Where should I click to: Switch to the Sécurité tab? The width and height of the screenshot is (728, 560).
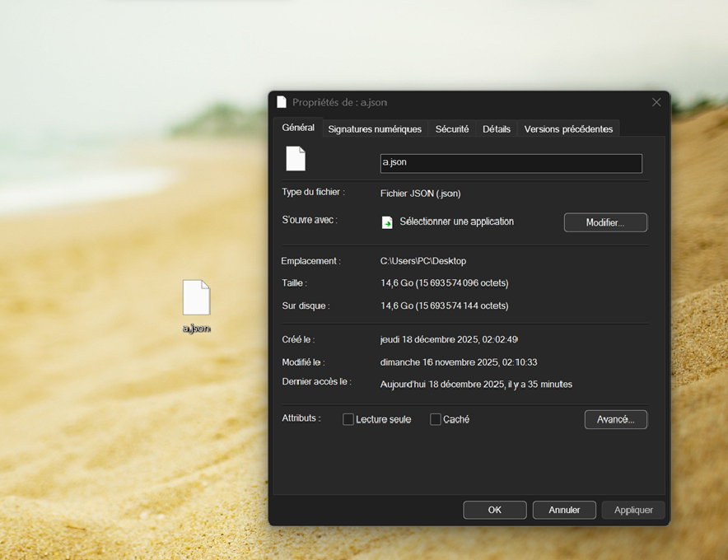coord(452,129)
